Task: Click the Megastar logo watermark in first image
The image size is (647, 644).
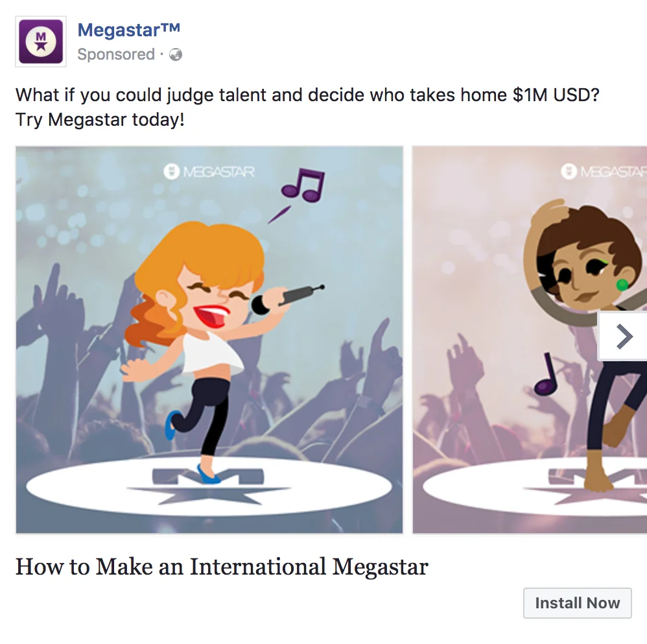Action: click(x=209, y=171)
